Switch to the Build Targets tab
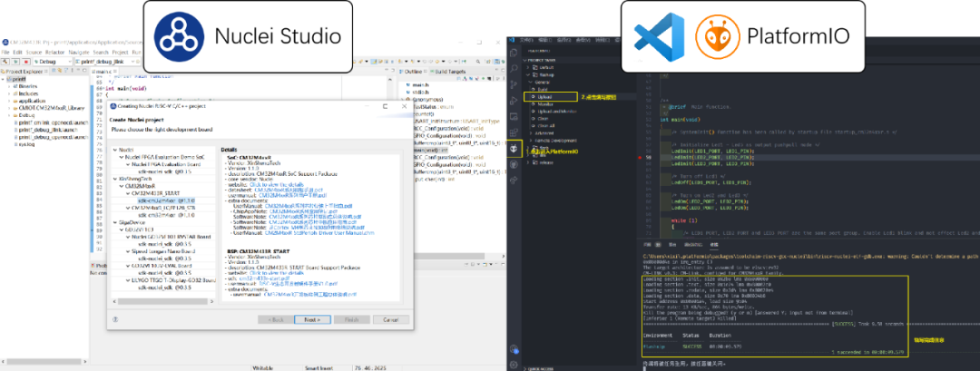The image size is (980, 371). (x=449, y=71)
